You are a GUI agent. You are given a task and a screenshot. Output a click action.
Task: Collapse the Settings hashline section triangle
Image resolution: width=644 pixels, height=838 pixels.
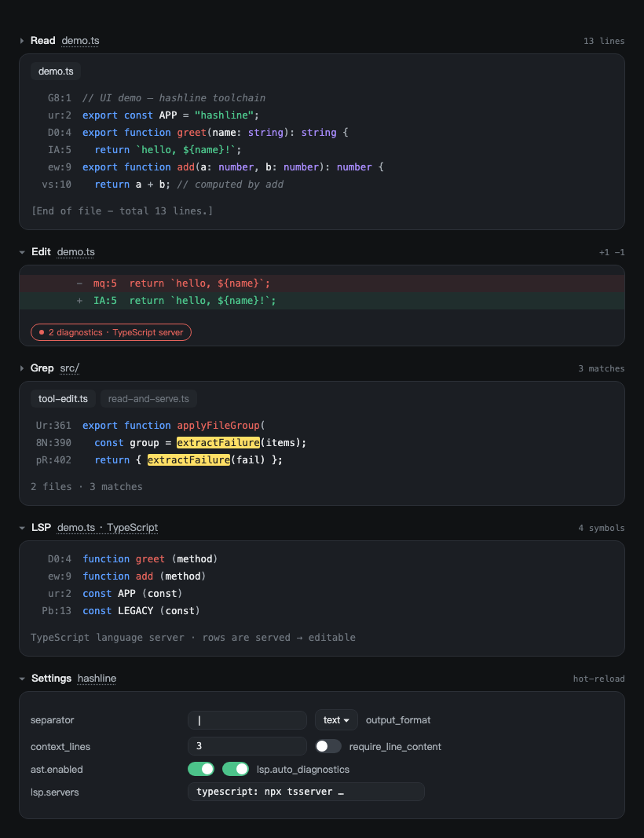tap(22, 679)
